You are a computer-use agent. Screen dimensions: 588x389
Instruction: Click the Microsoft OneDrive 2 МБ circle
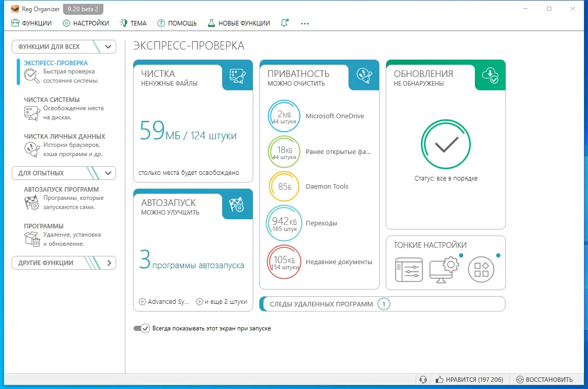[284, 116]
